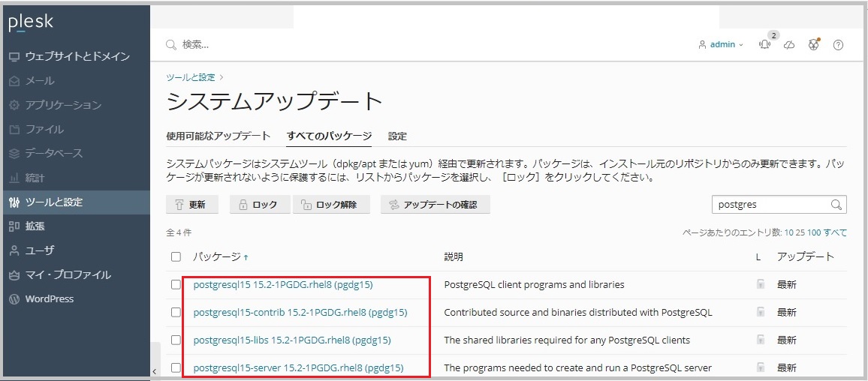The image size is (868, 381).
Task: Click the 説明 column header
Action: tap(454, 256)
